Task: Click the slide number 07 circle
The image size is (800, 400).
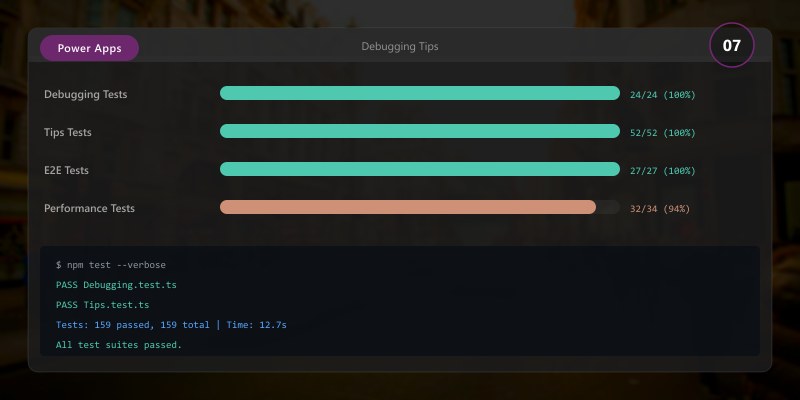Action: 732,45
